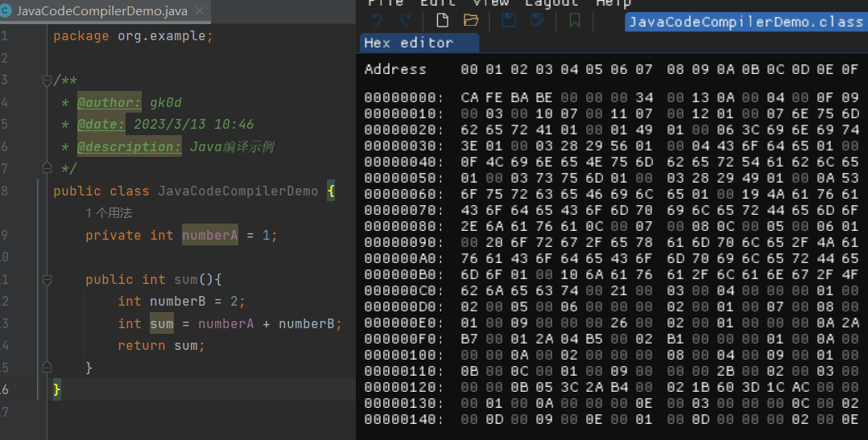Click the class name JavaCodeCompilerDemo in declaration
The width and height of the screenshot is (868, 440).
click(238, 191)
